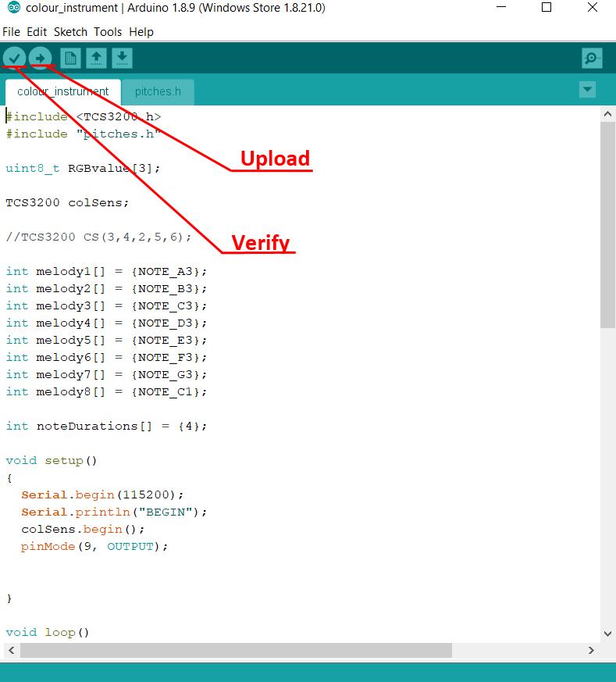Open the Sketch menu
Viewport: 616px width, 682px height.
click(x=70, y=32)
